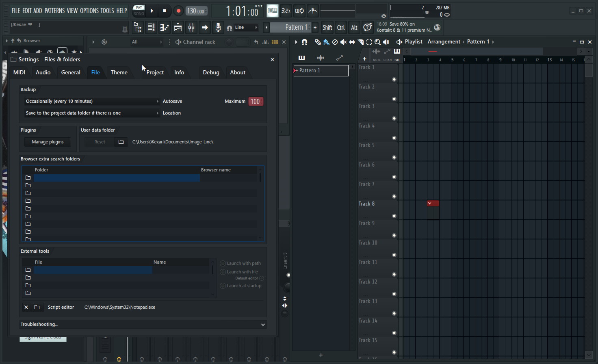598x364 pixels.
Task: Click the record button in transport
Action: click(x=178, y=11)
